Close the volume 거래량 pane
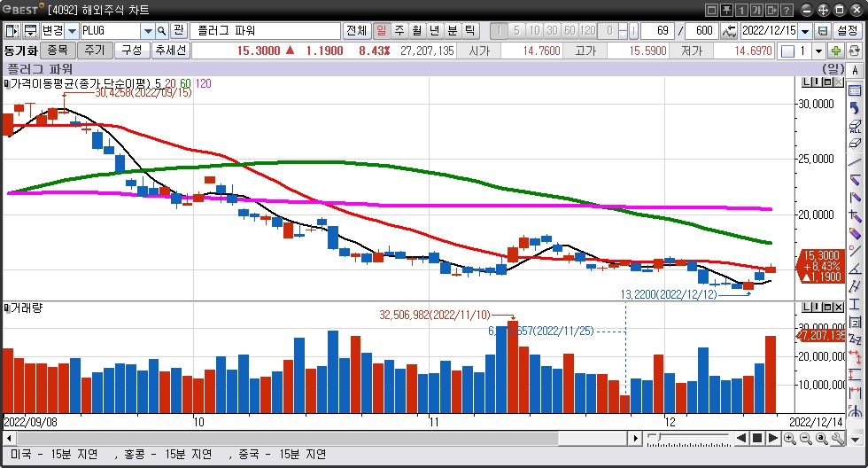 click(x=839, y=308)
